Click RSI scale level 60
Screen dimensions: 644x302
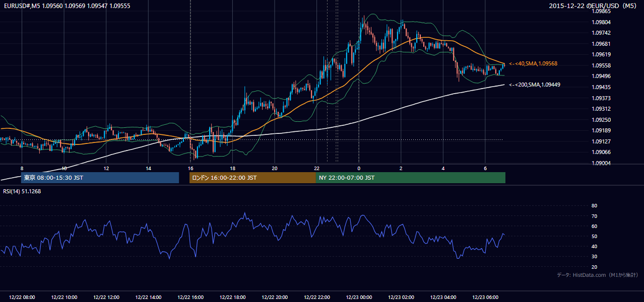click(594, 226)
